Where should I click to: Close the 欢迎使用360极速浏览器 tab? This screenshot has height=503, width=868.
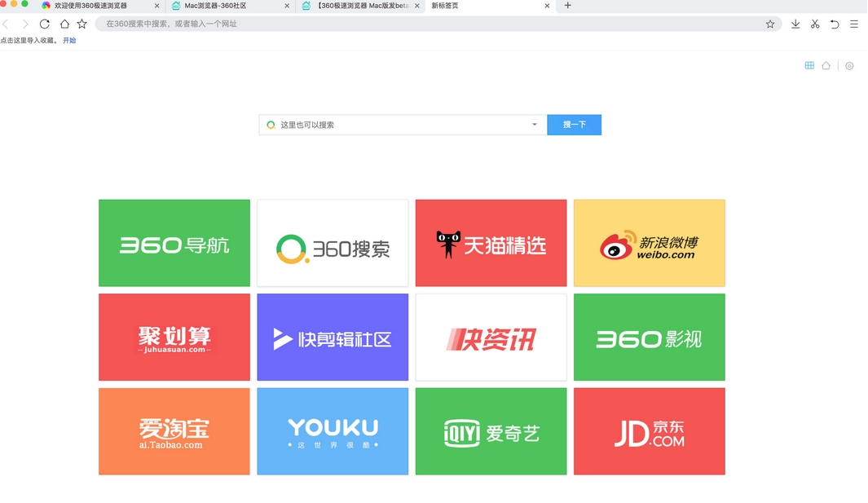(x=156, y=6)
